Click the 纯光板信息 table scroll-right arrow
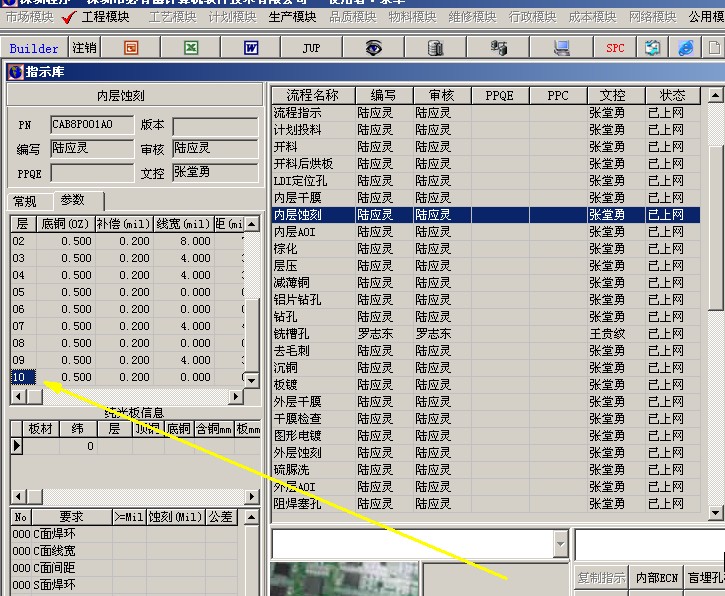725x596 pixels. coord(252,497)
